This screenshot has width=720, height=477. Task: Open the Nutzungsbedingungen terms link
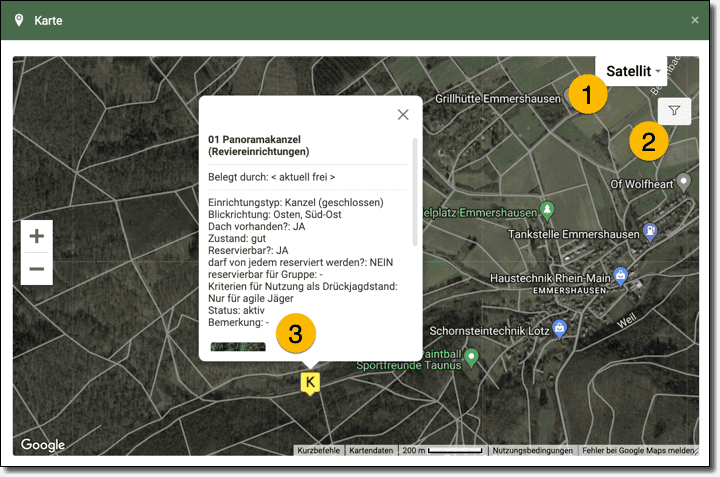coord(532,451)
